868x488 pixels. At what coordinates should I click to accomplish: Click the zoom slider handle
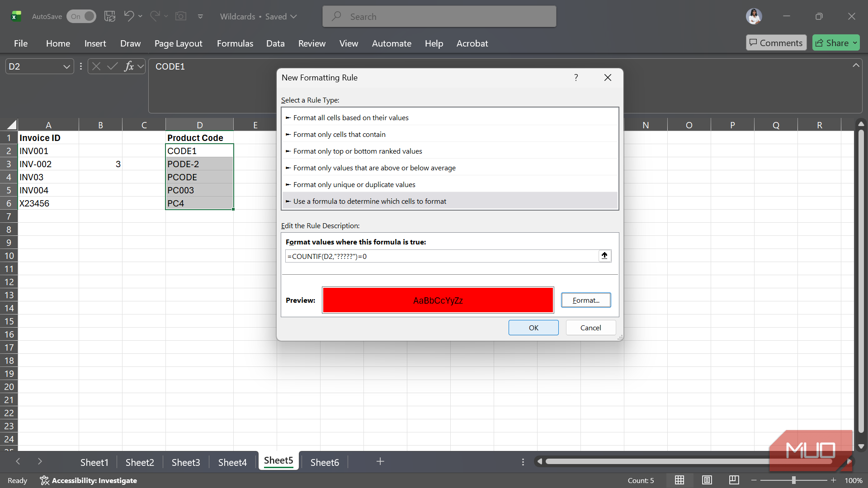pyautogui.click(x=793, y=480)
